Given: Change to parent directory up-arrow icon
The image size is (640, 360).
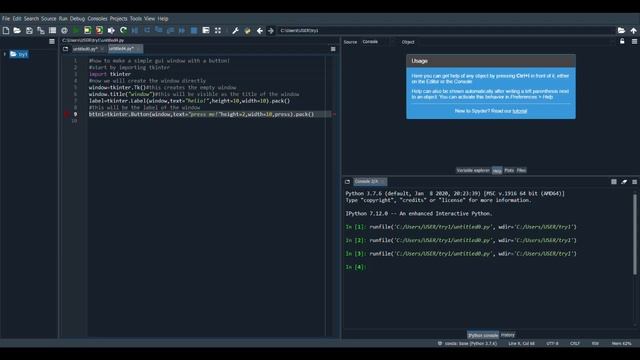Looking at the screenshot, I should click(x=633, y=31).
